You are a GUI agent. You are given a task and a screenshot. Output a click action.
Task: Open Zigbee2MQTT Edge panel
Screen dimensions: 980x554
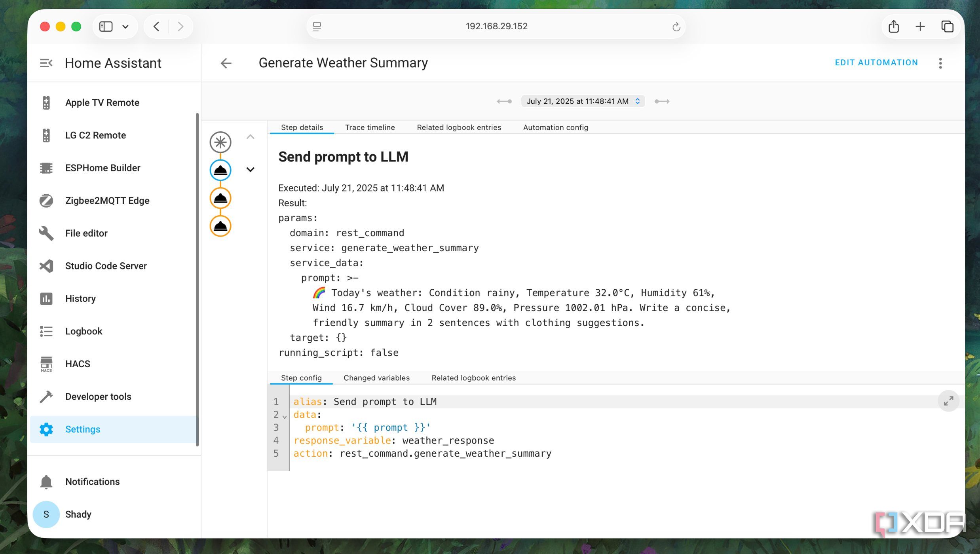coord(113,201)
